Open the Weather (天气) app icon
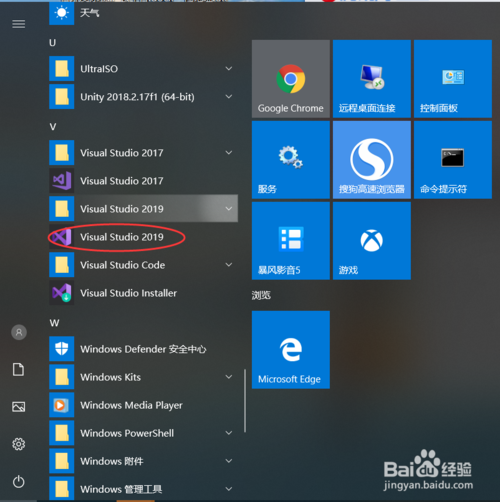Screen dimensions: 500x502 (x=62, y=13)
